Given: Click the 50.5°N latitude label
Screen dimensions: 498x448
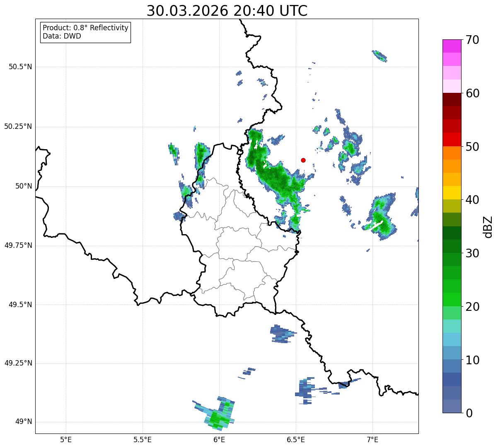Looking at the screenshot, I should tap(20, 67).
